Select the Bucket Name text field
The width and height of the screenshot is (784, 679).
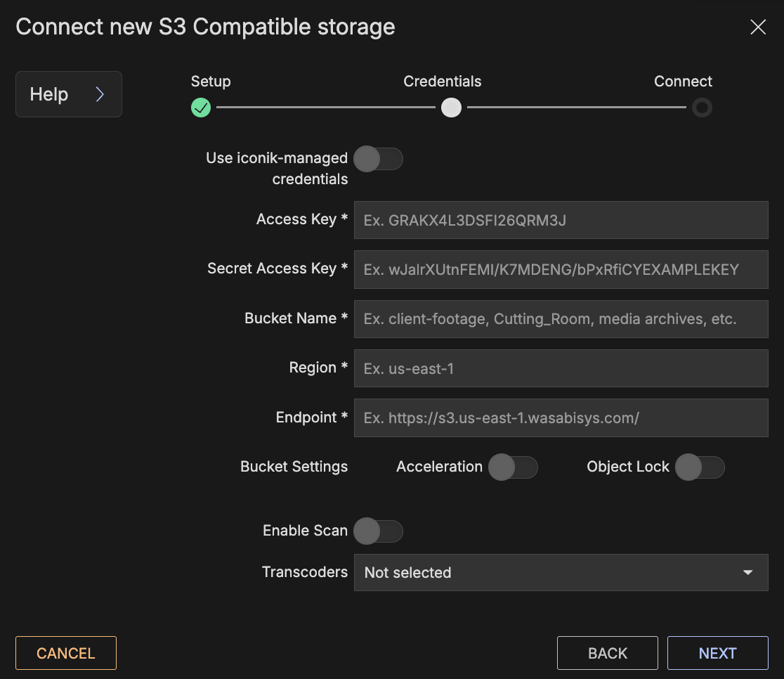tap(561, 319)
